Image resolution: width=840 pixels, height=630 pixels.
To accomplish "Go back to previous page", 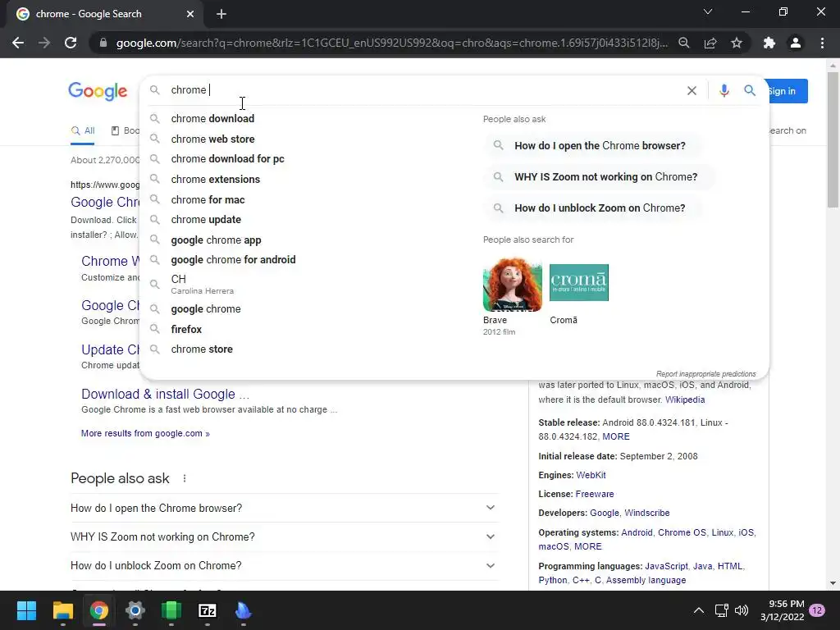I will click(x=18, y=43).
